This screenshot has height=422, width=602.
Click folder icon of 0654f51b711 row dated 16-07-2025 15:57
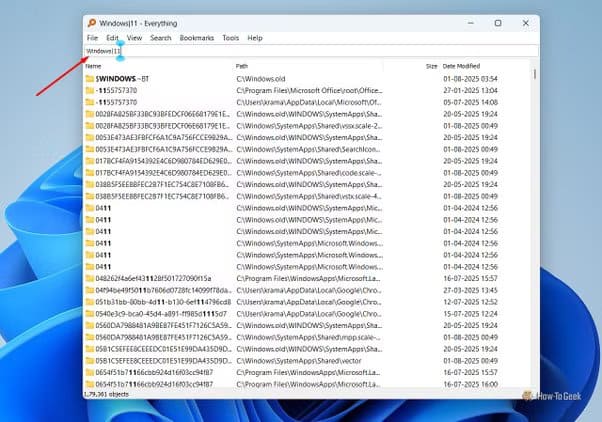tap(90, 372)
